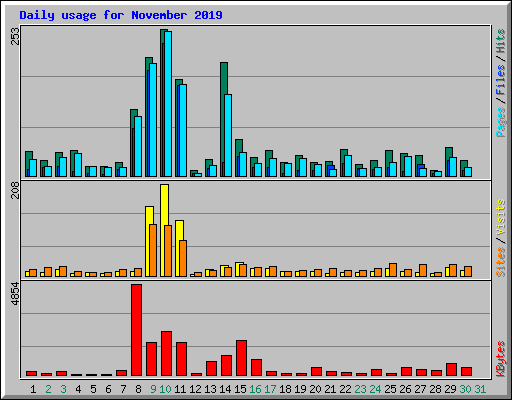Click day 10 on the x-axis
This screenshot has width=512, height=400.
[x=165, y=389]
